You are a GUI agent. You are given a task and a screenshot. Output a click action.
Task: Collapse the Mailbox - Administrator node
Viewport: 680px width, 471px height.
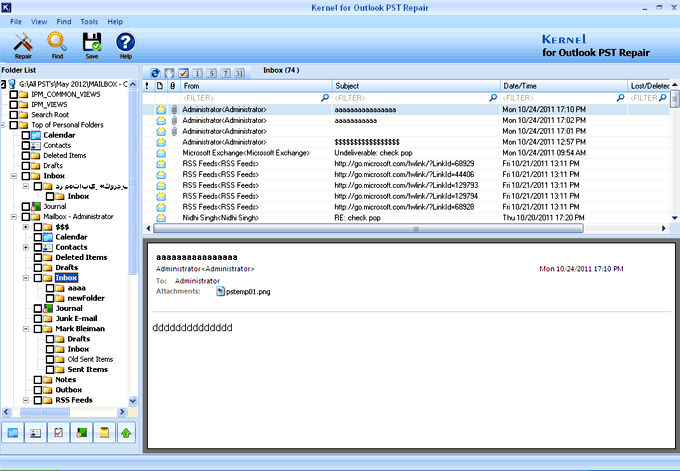[x=14, y=216]
